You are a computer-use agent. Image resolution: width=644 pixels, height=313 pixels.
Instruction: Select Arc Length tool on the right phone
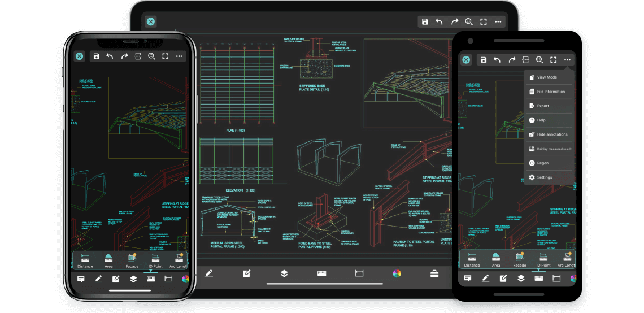[567, 260]
